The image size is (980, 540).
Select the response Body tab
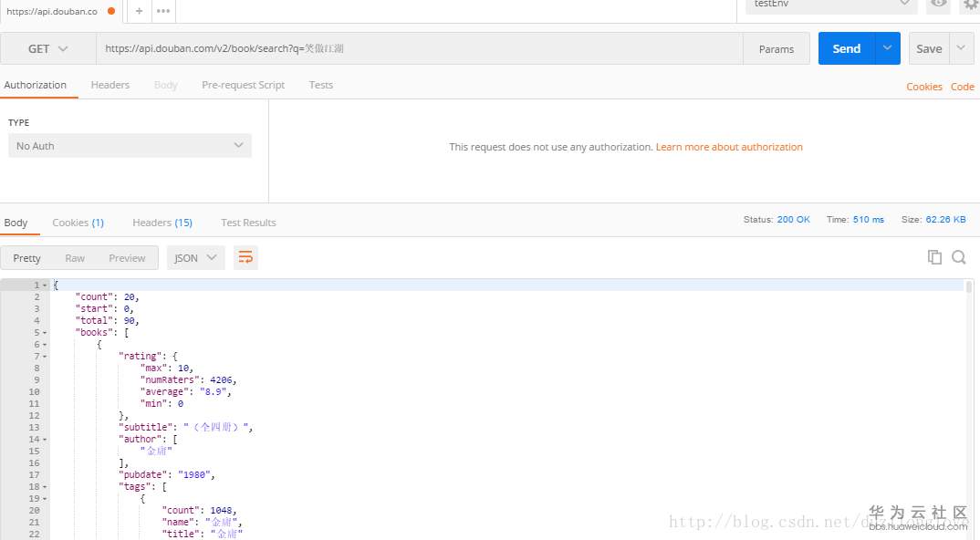[16, 223]
